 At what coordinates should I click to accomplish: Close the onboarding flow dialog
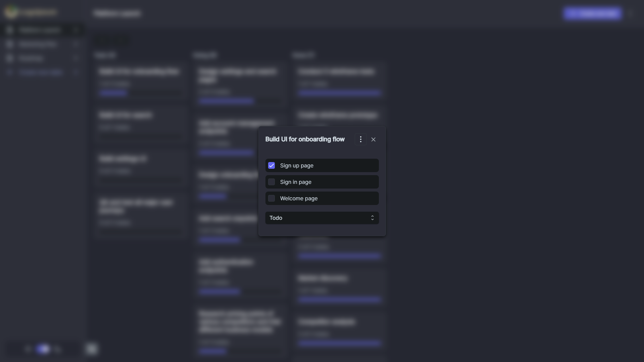pyautogui.click(x=373, y=140)
